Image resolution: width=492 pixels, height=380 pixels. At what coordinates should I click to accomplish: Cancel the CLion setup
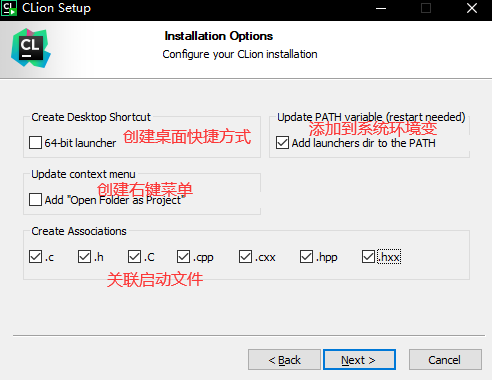(x=445, y=360)
